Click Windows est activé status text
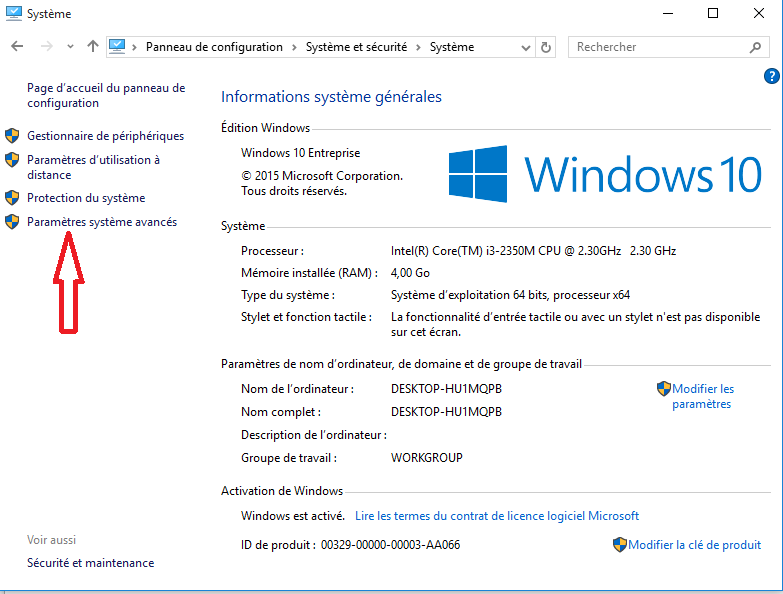This screenshot has width=783, height=594. click(293, 516)
